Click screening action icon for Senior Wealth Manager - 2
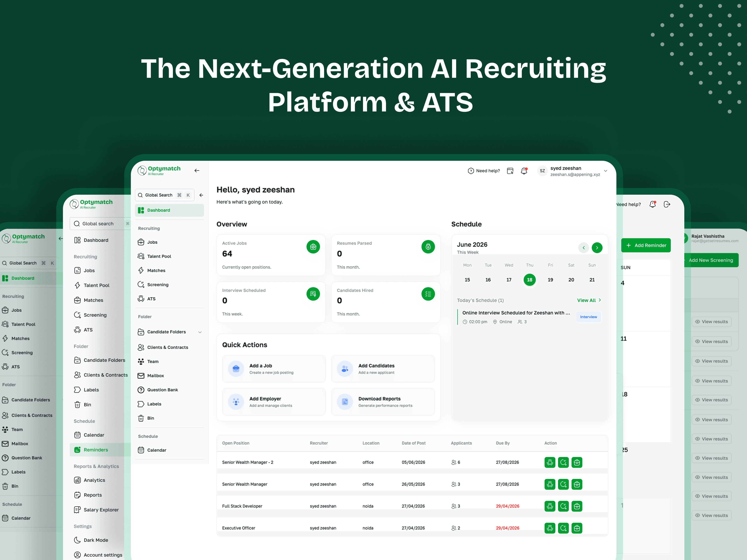Viewport: 747px width, 560px height. tap(563, 462)
